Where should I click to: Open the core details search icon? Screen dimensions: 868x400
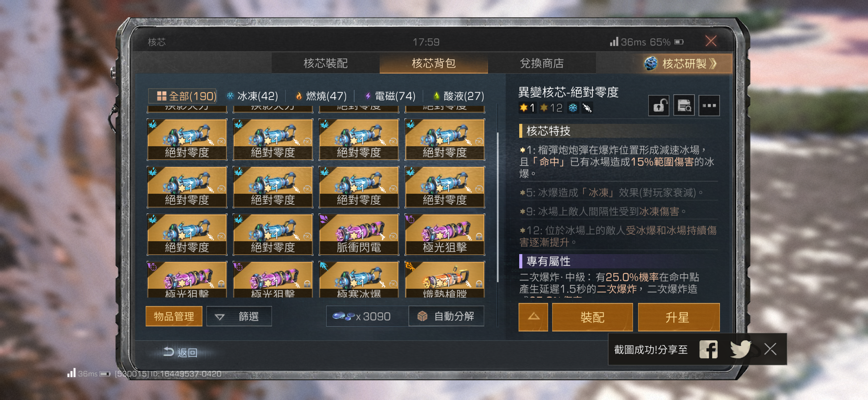click(684, 106)
